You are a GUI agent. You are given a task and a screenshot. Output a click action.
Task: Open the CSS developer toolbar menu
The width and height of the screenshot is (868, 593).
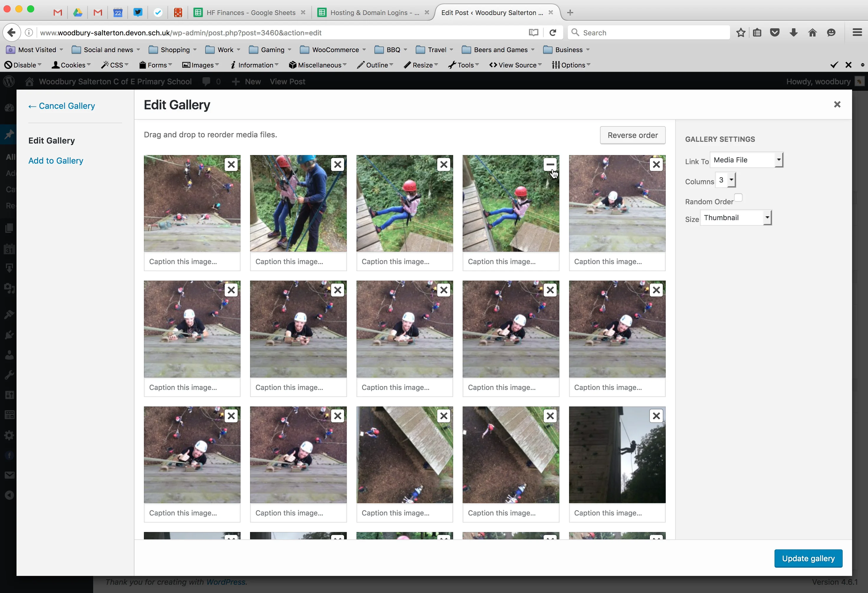[x=115, y=65]
